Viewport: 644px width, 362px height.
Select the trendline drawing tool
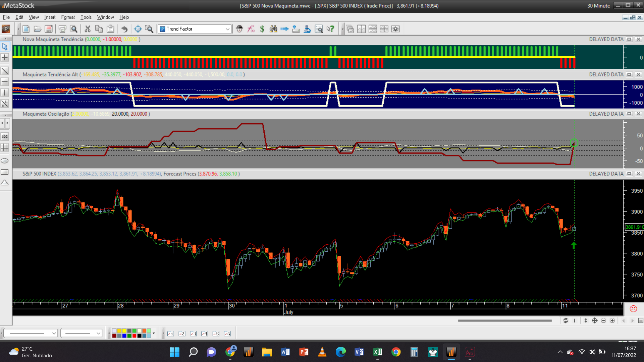(5, 71)
